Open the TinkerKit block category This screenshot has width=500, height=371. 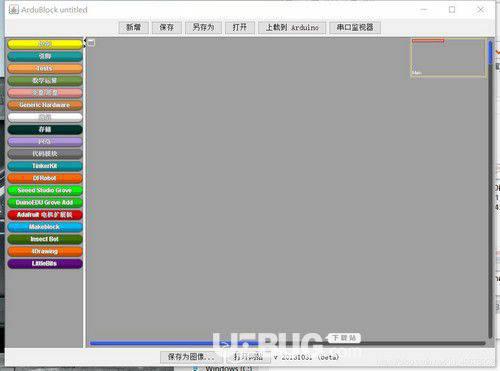tap(45, 166)
